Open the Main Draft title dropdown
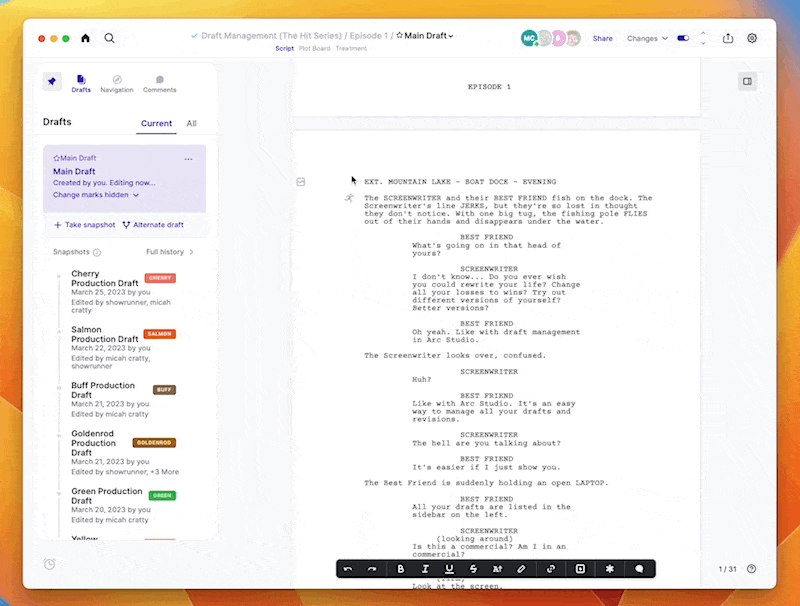 pyautogui.click(x=424, y=36)
